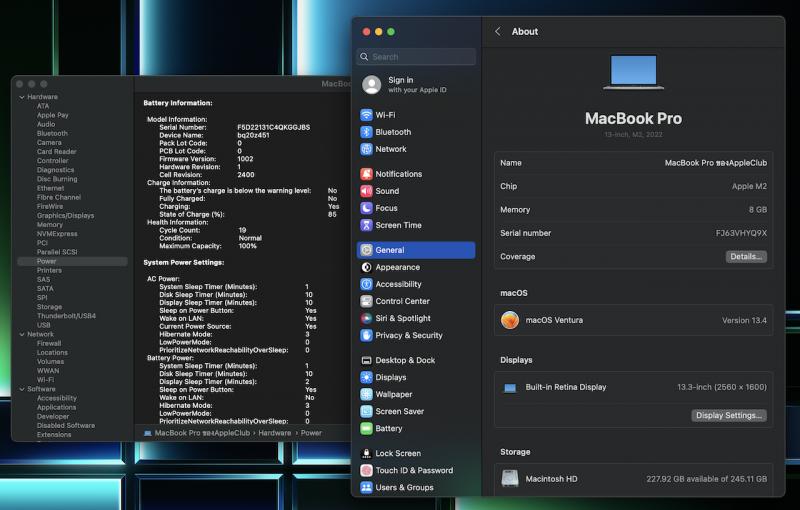800x510 pixels.
Task: Click the MacBook Pro laptop image
Action: point(633,72)
